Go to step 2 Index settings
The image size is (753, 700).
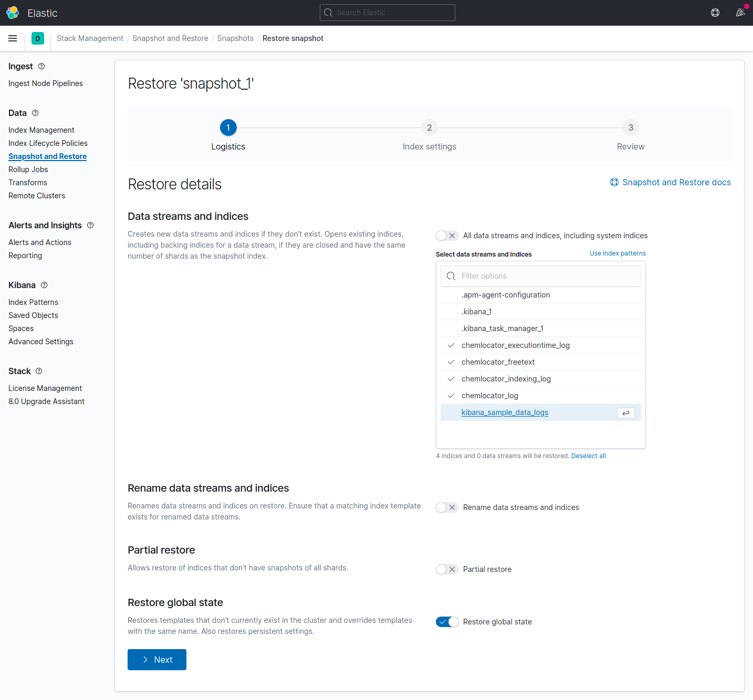click(x=429, y=128)
